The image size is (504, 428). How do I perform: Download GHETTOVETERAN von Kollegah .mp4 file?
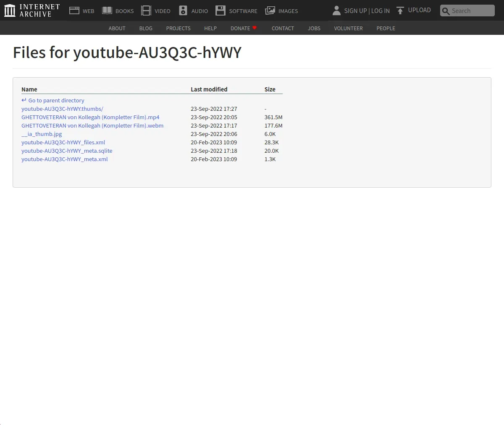point(90,117)
